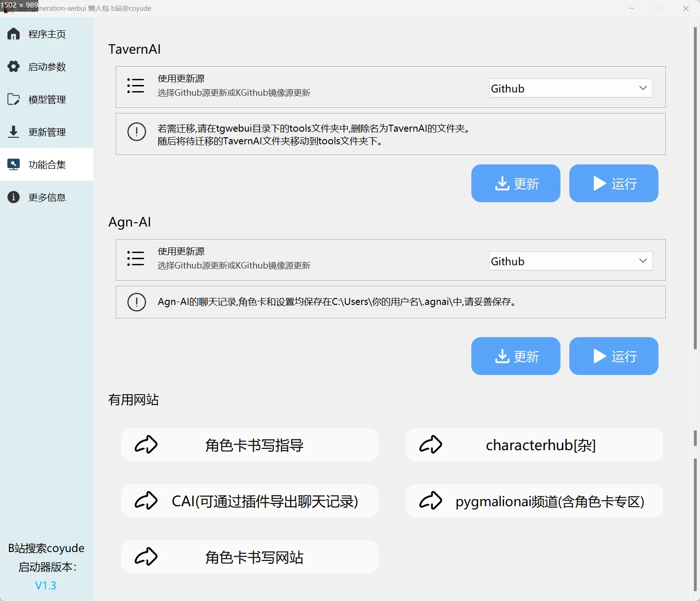The width and height of the screenshot is (700, 601).
Task: Click the warning icon in Agn-AI chat records note
Action: click(x=137, y=302)
